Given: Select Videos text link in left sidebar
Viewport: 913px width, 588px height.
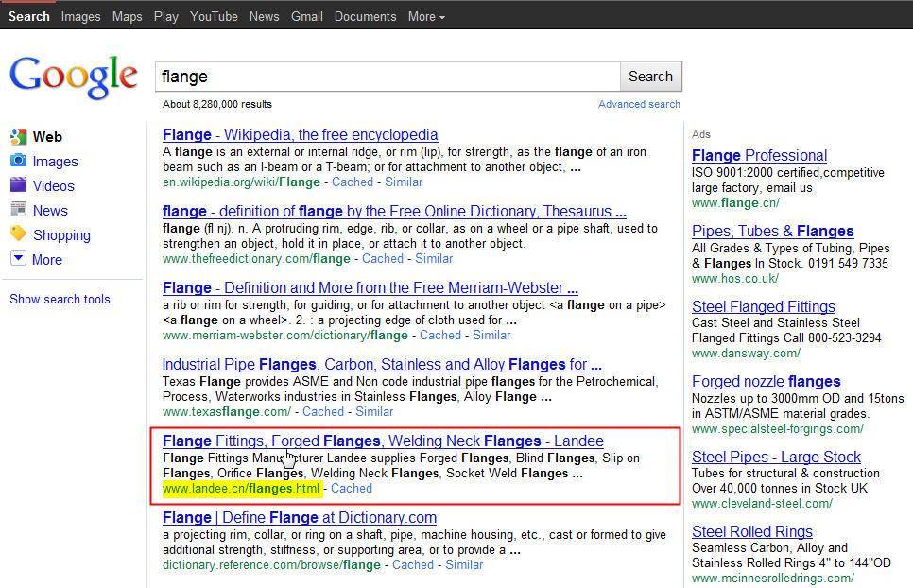Looking at the screenshot, I should 54,185.
